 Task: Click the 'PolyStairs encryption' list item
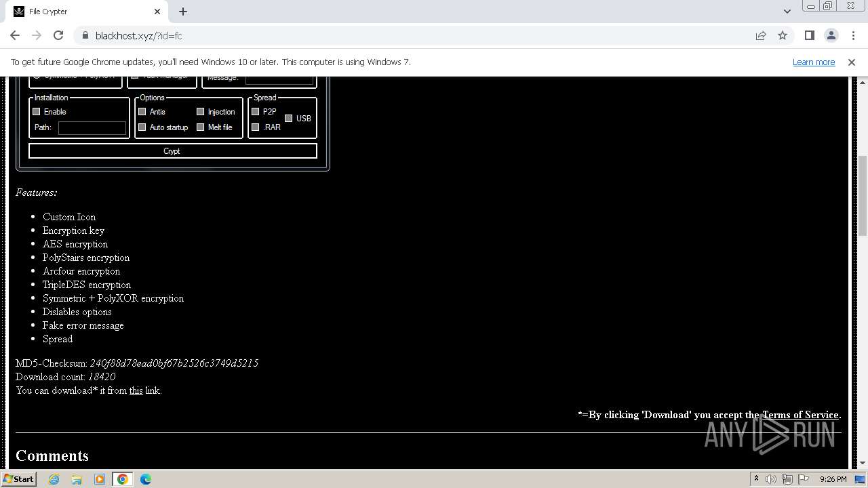[86, 258]
